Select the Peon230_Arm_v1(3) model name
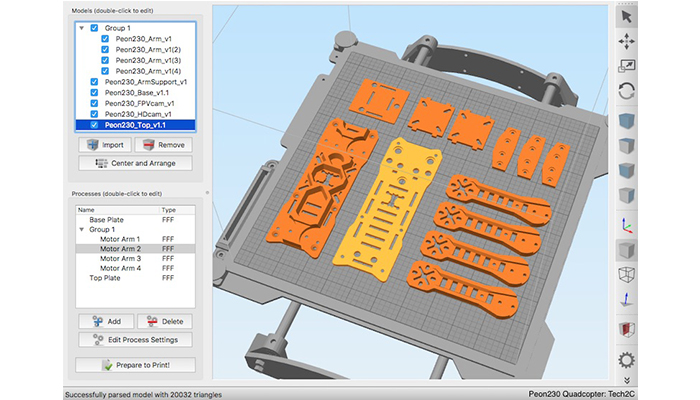 [x=148, y=60]
